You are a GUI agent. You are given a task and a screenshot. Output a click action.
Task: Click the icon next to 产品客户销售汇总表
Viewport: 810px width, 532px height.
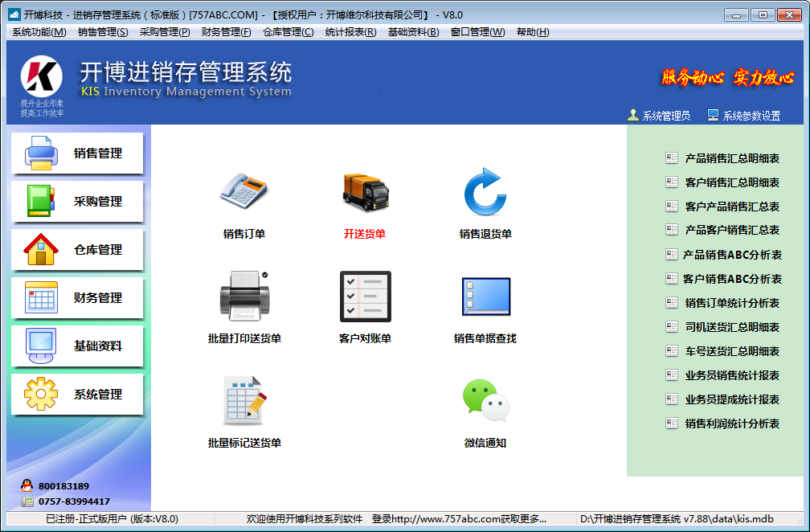[672, 230]
